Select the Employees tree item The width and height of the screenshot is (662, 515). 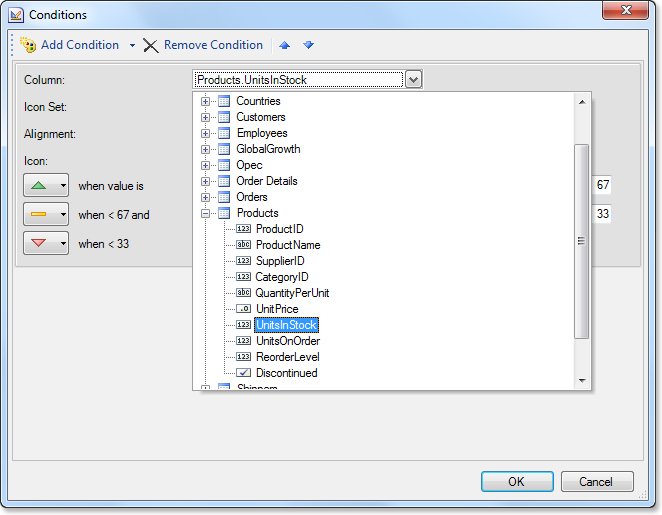[x=262, y=133]
